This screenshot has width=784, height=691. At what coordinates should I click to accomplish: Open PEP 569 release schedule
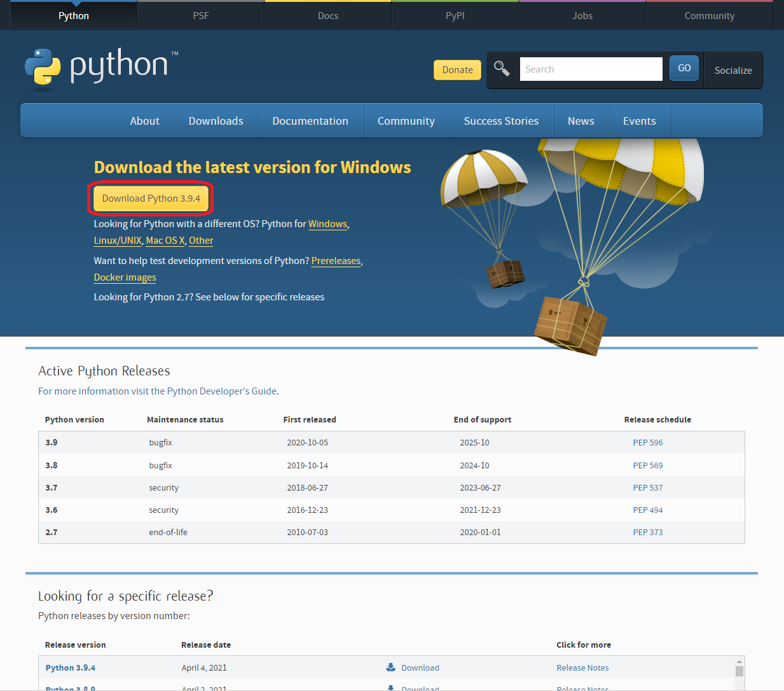[648, 466]
